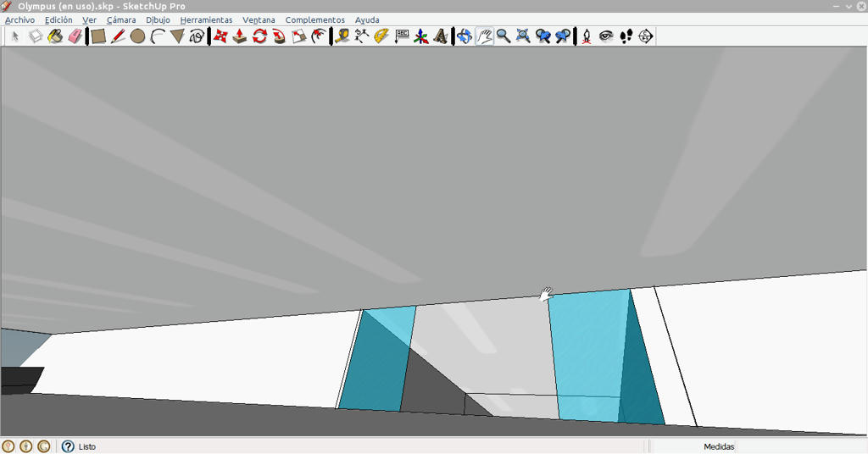The width and height of the screenshot is (868, 454).
Task: Click the first status bar circle icon
Action: [8, 446]
